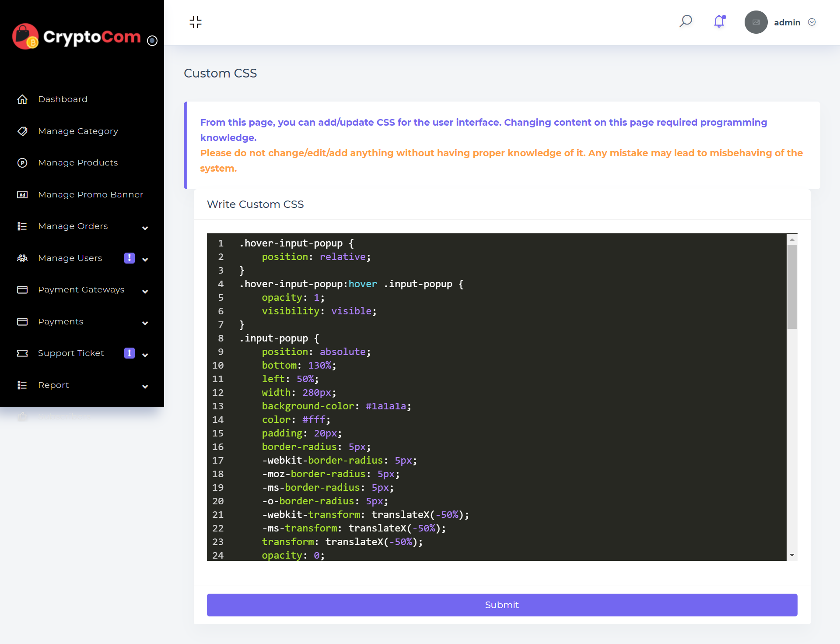Open the admin account dropdown arrow
The width and height of the screenshot is (840, 644).
(812, 22)
